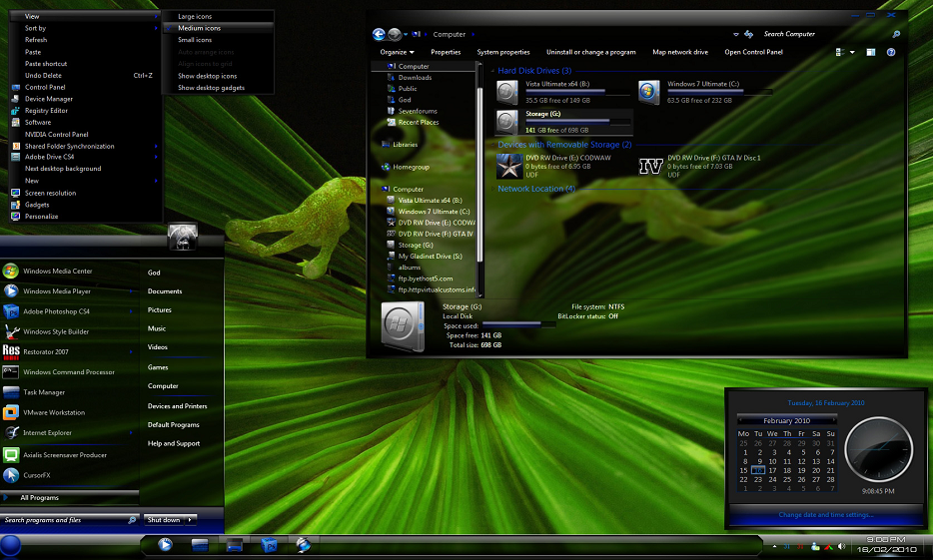Open the Organize dropdown

[x=397, y=52]
